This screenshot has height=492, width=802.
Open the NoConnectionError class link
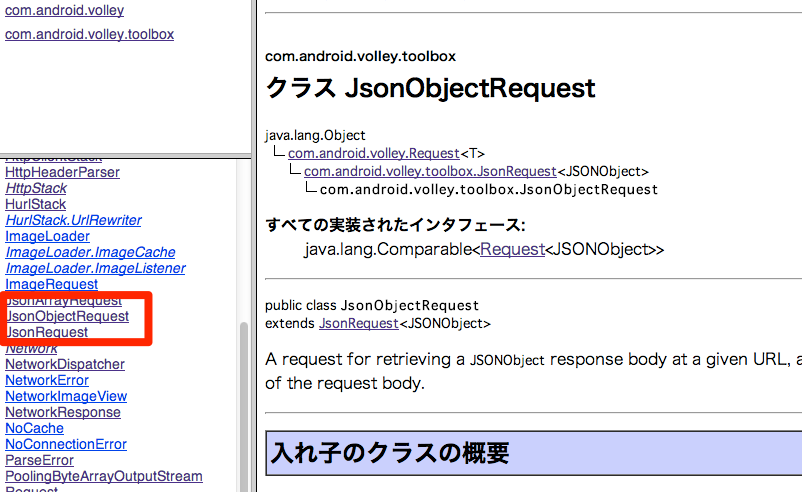[66, 444]
